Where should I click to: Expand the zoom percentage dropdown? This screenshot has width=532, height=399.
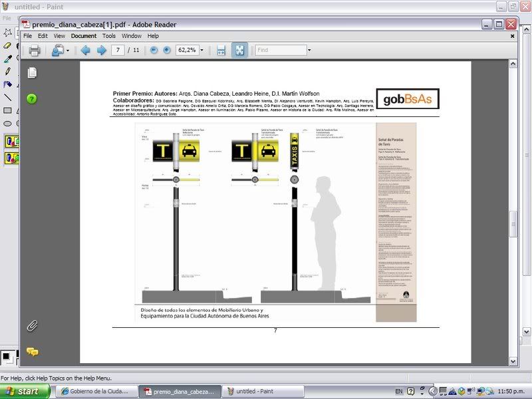click(202, 51)
